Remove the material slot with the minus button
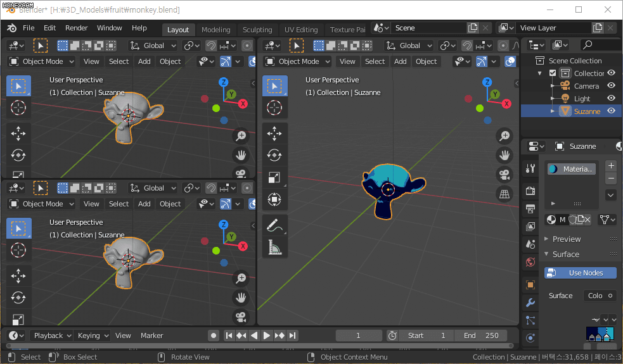The width and height of the screenshot is (623, 364). (611, 179)
